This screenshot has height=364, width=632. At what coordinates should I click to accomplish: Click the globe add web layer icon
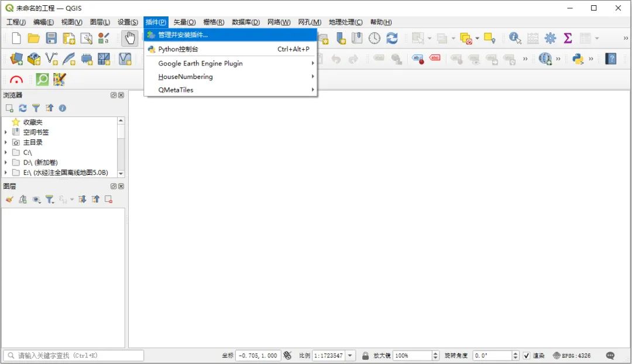pyautogui.click(x=545, y=59)
